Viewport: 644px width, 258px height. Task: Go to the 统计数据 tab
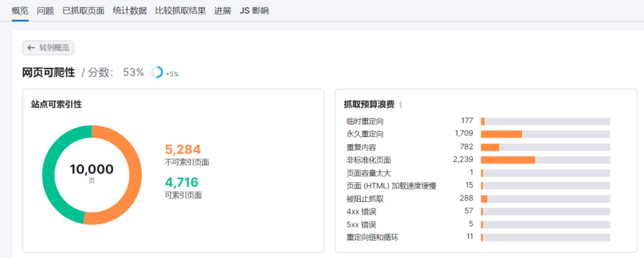129,10
